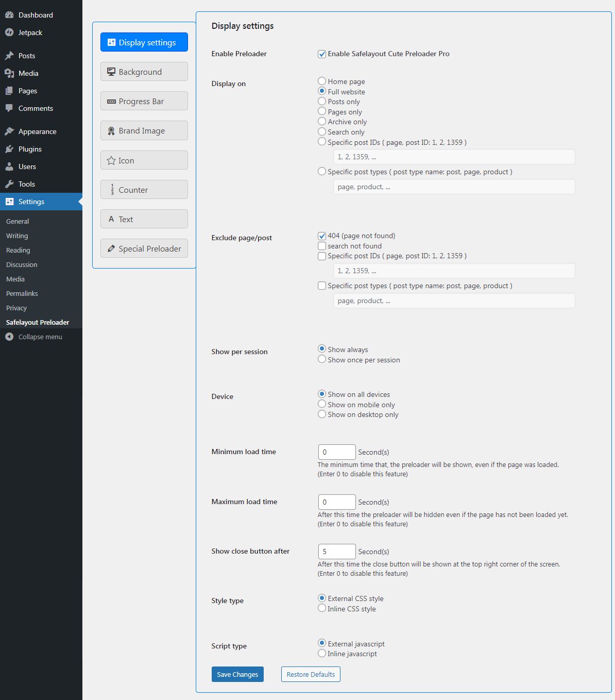Image resolution: width=615 pixels, height=700 pixels.
Task: Uncheck 404 (page not found) exclusion
Action: tap(322, 236)
